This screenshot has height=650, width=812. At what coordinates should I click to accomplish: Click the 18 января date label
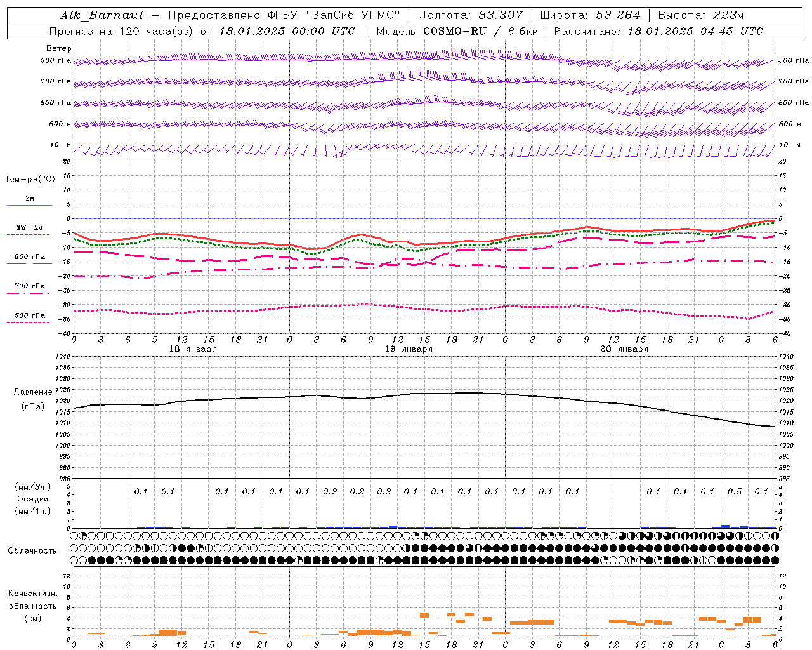(x=193, y=349)
